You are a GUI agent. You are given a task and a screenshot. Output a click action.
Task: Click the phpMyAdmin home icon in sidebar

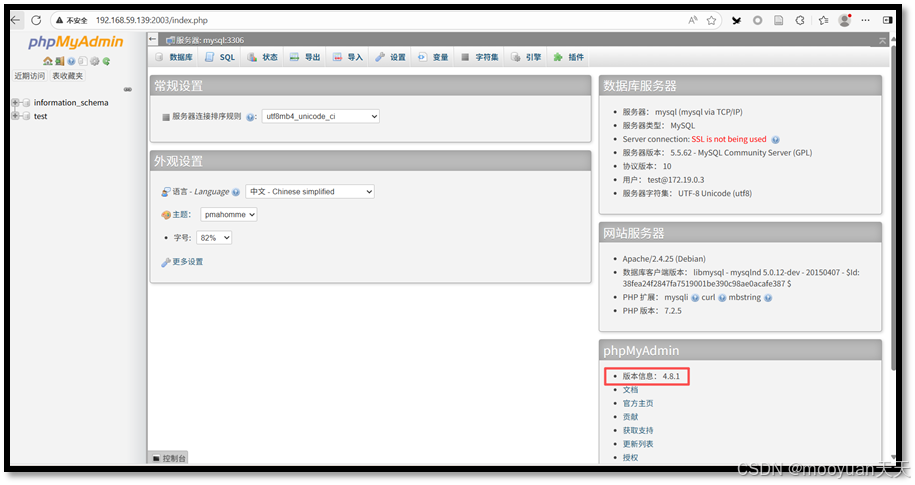point(47,61)
